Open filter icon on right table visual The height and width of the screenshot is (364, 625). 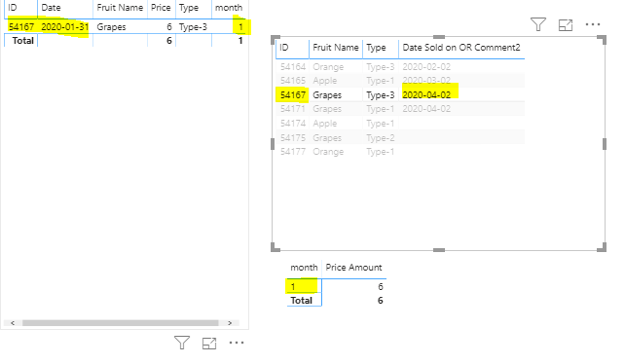(x=537, y=24)
